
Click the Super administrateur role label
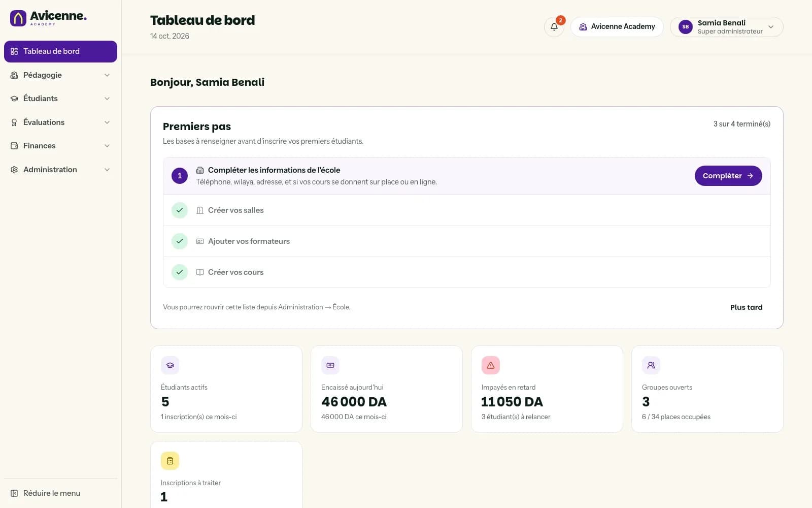pyautogui.click(x=730, y=31)
